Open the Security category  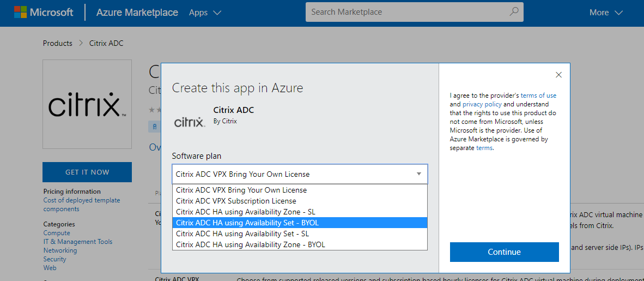coord(54,259)
